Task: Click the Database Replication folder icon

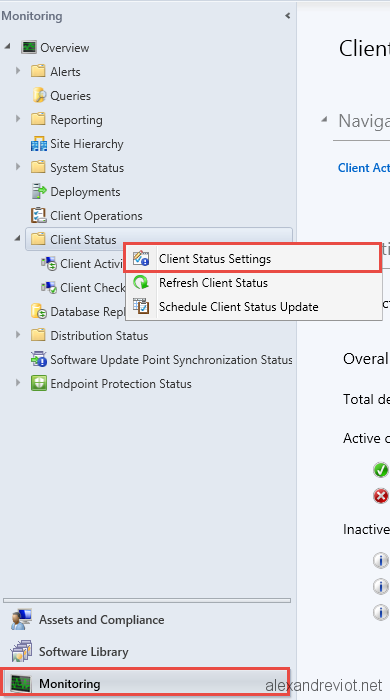Action: (x=39, y=312)
